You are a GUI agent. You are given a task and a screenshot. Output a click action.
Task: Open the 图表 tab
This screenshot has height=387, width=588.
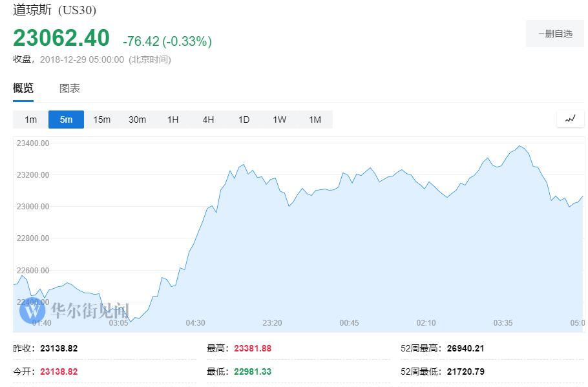coord(70,89)
